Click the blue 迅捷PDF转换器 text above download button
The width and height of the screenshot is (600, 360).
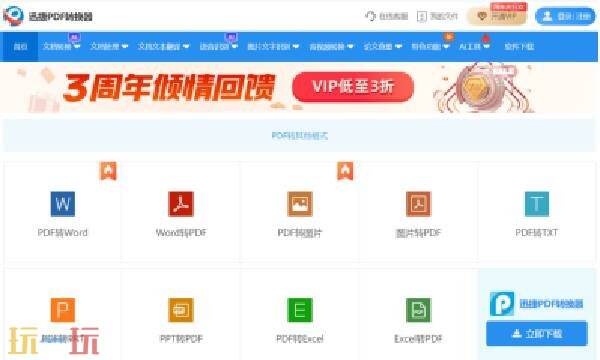tap(551, 304)
